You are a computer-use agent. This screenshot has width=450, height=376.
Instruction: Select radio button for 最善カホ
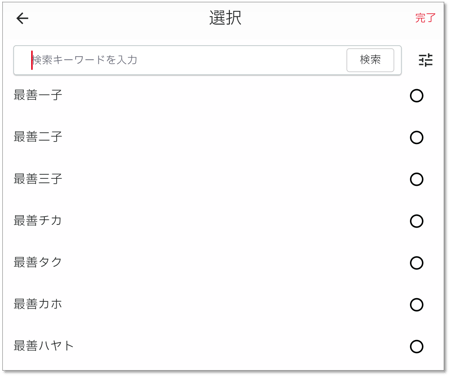pos(416,305)
